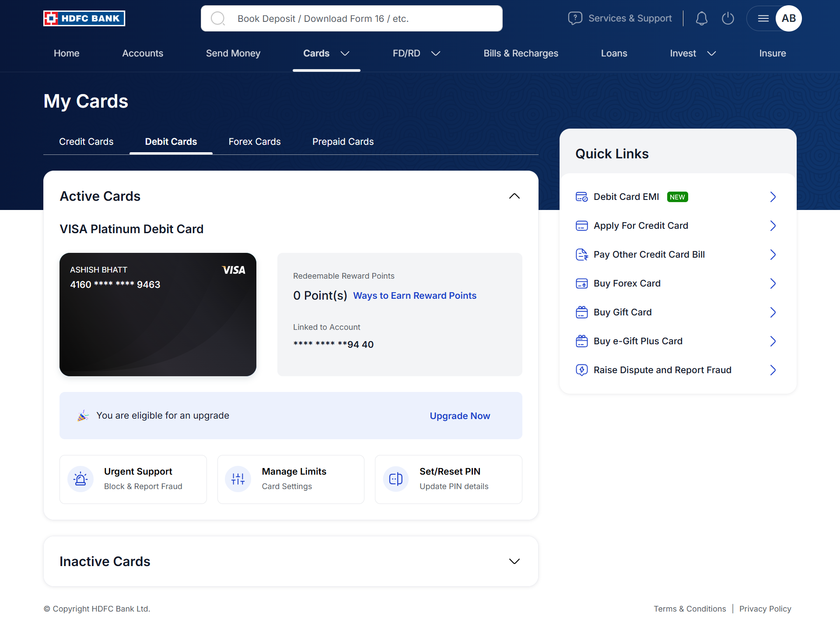840x626 pixels.
Task: Open Debit Card EMI chevron arrow
Action: pos(773,197)
